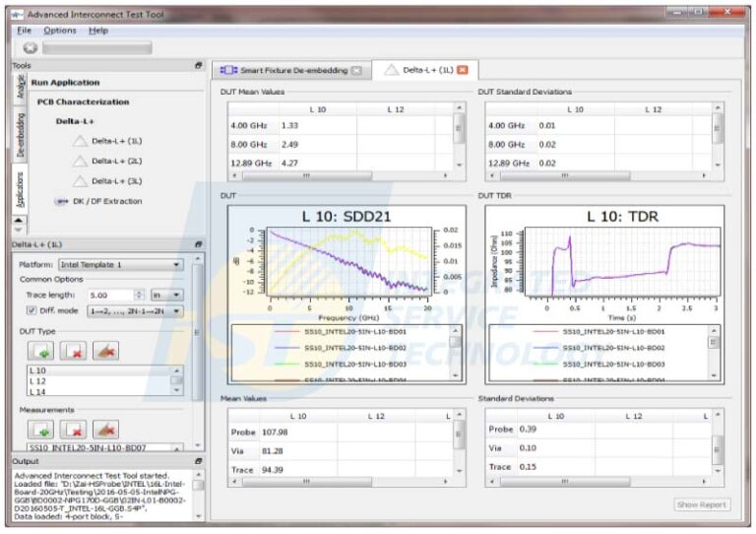756x534 pixels.
Task: Click Via value 81.28 in Mean Values
Action: coord(272,451)
